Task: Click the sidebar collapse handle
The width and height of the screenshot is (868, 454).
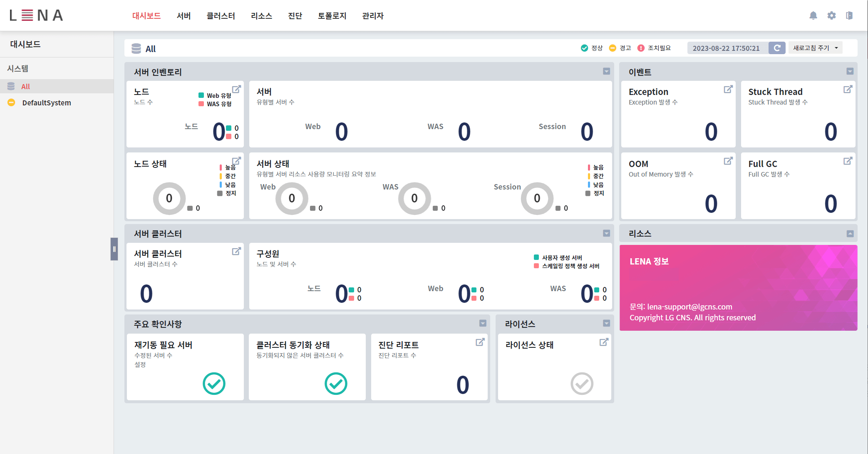Action: 114,249
